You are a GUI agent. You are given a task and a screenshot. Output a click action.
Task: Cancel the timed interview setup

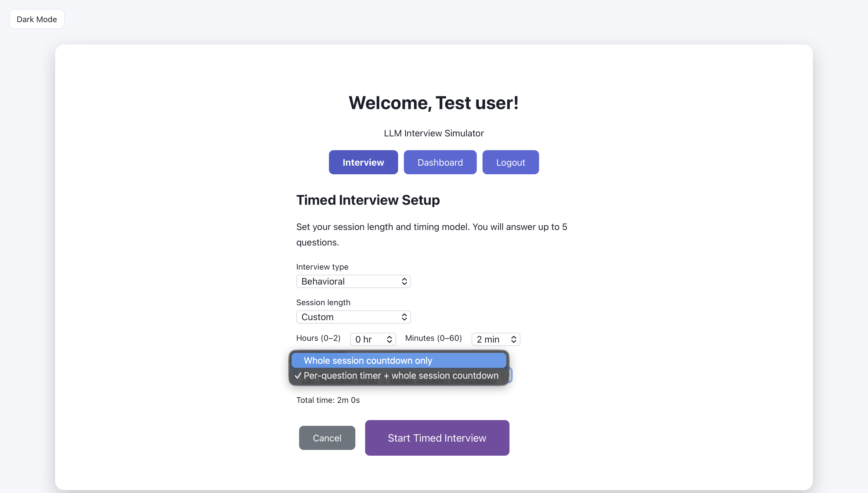pyautogui.click(x=327, y=438)
